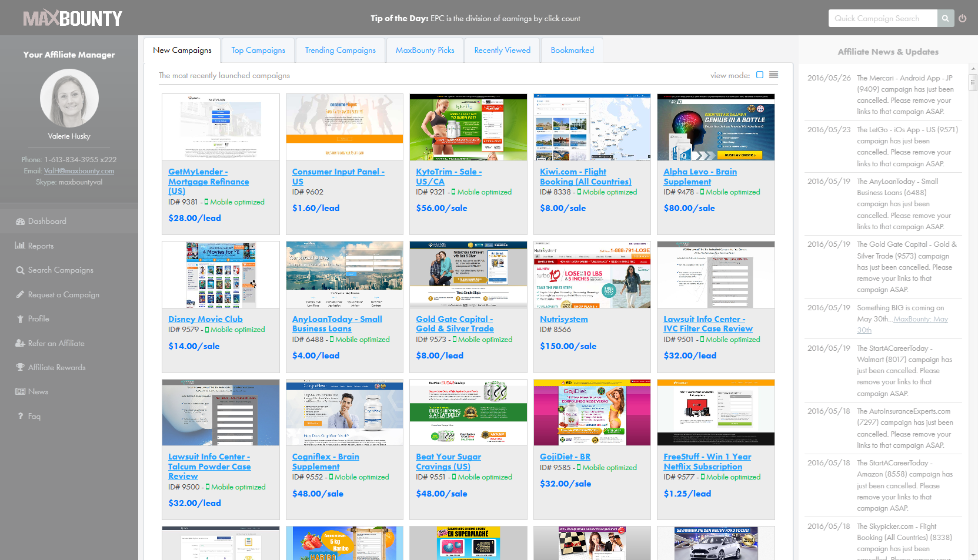Screen dimensions: 978x560
Task: Open AnyLoanToday Small Business Loans link
Action: click(x=337, y=324)
